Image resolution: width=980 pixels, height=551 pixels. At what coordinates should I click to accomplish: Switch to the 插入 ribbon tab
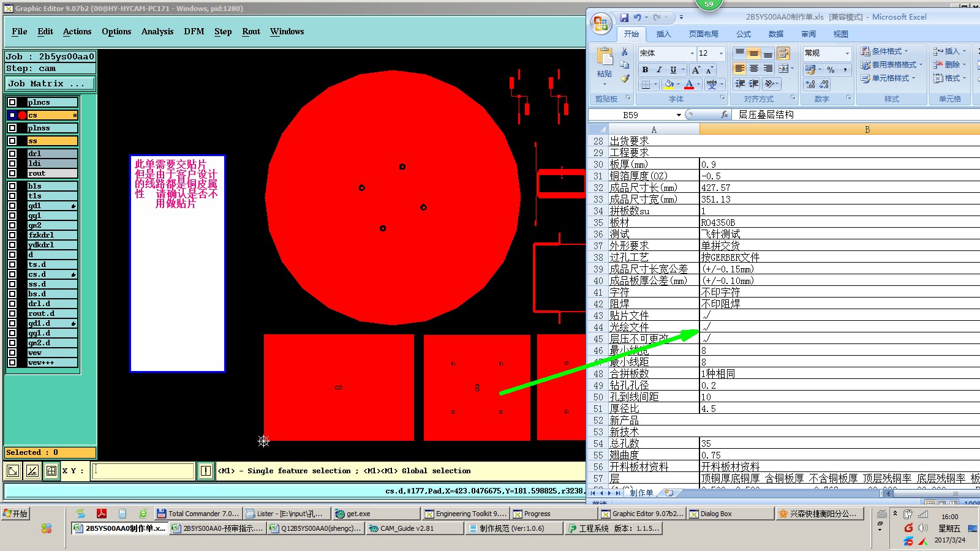pyautogui.click(x=663, y=34)
